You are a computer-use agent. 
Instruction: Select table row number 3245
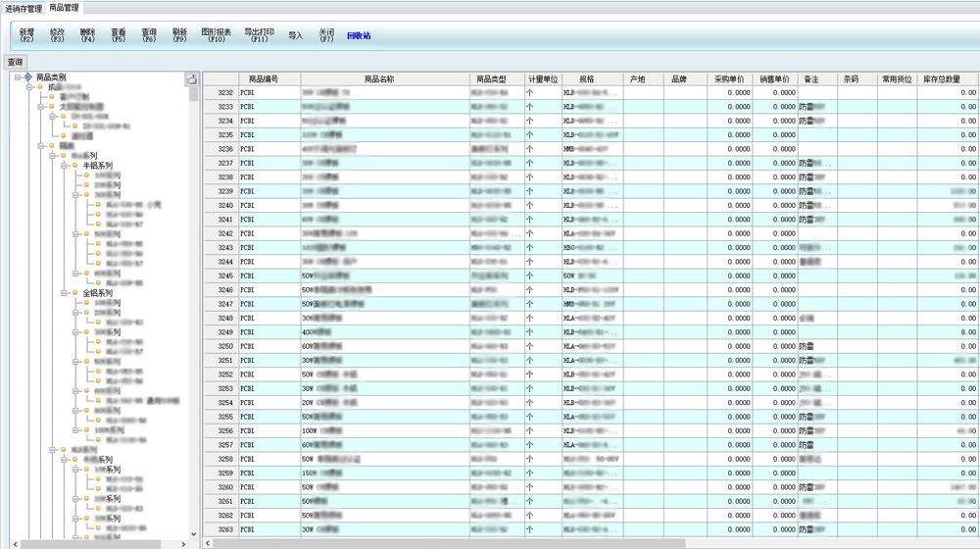(225, 276)
